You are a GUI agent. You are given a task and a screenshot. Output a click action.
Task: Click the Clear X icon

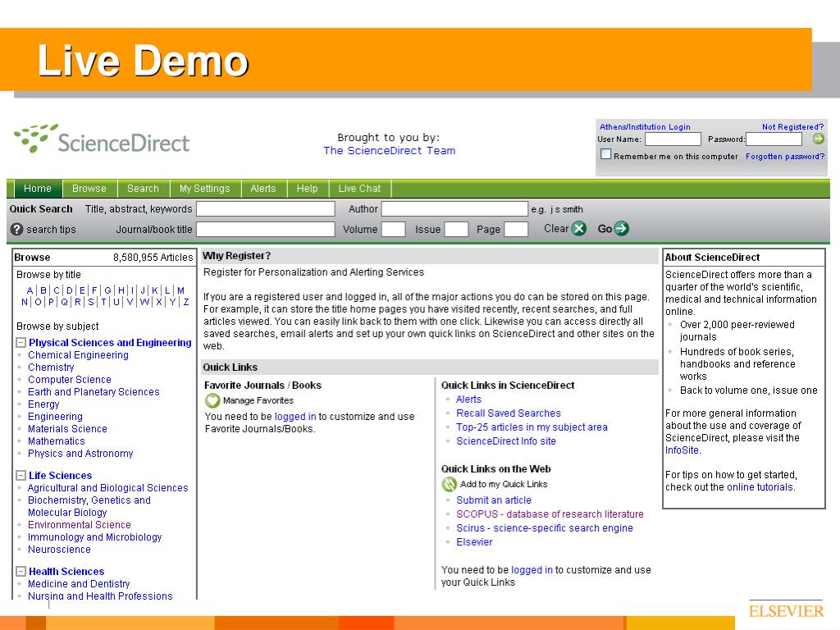click(x=578, y=229)
